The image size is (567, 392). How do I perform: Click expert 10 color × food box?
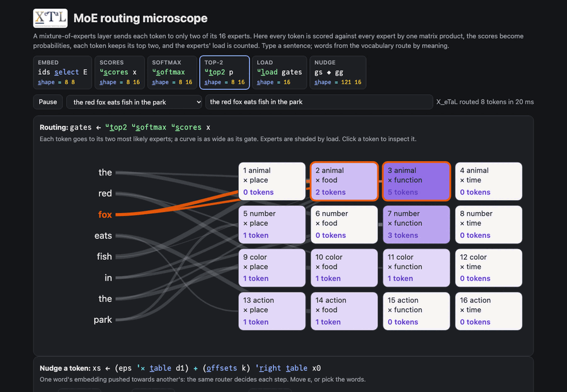coord(344,267)
